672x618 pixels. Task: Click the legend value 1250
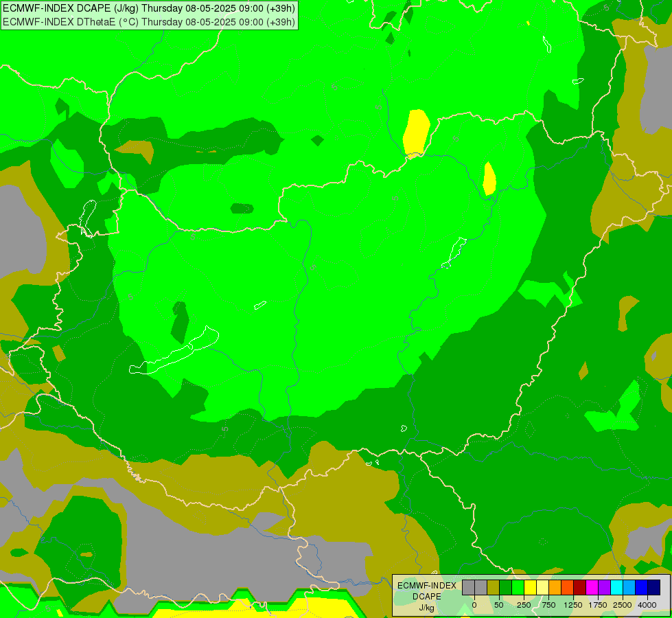[573, 605]
